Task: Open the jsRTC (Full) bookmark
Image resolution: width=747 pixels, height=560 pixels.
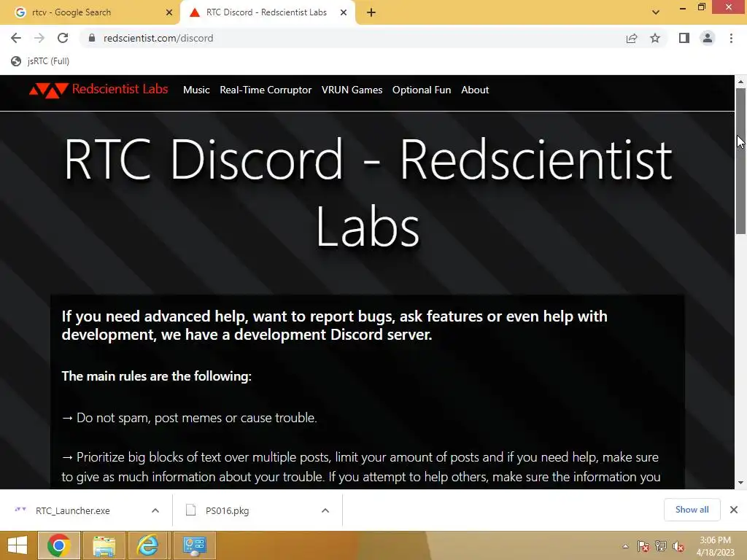Action: 41,61
